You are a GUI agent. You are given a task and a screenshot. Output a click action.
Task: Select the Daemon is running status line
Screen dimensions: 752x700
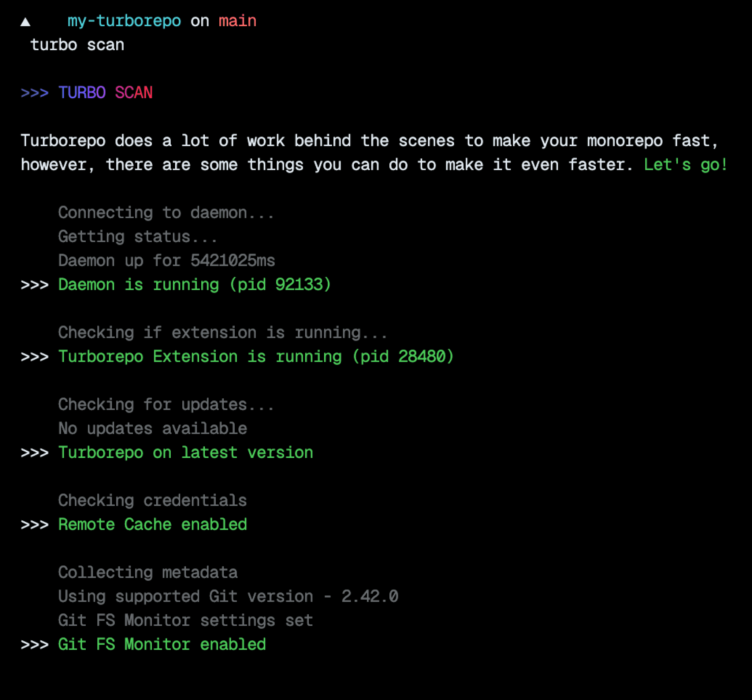coord(194,284)
